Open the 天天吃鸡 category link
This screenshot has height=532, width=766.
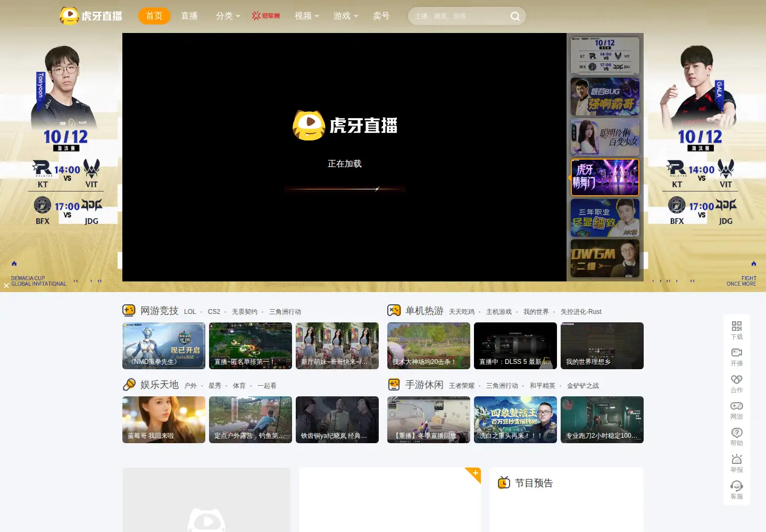pyautogui.click(x=462, y=312)
